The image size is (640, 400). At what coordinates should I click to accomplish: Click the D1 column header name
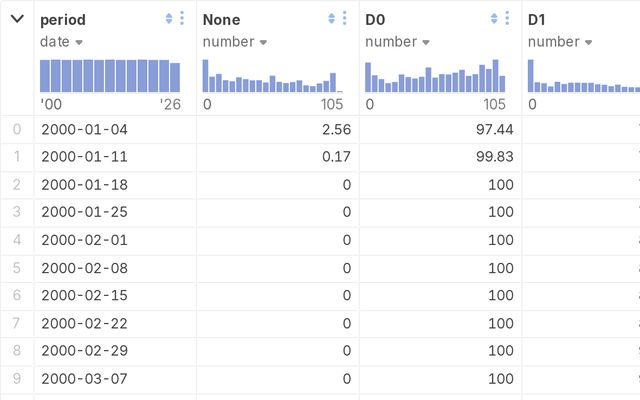539,19
